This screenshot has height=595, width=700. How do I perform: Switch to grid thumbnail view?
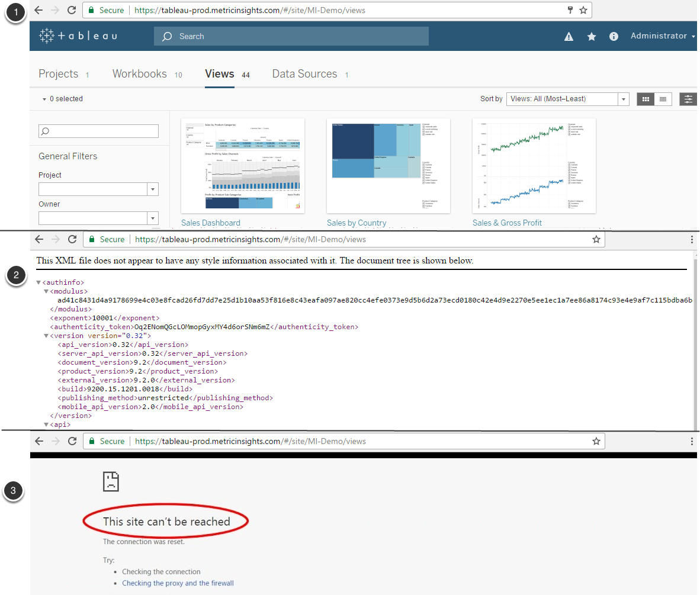coord(646,99)
